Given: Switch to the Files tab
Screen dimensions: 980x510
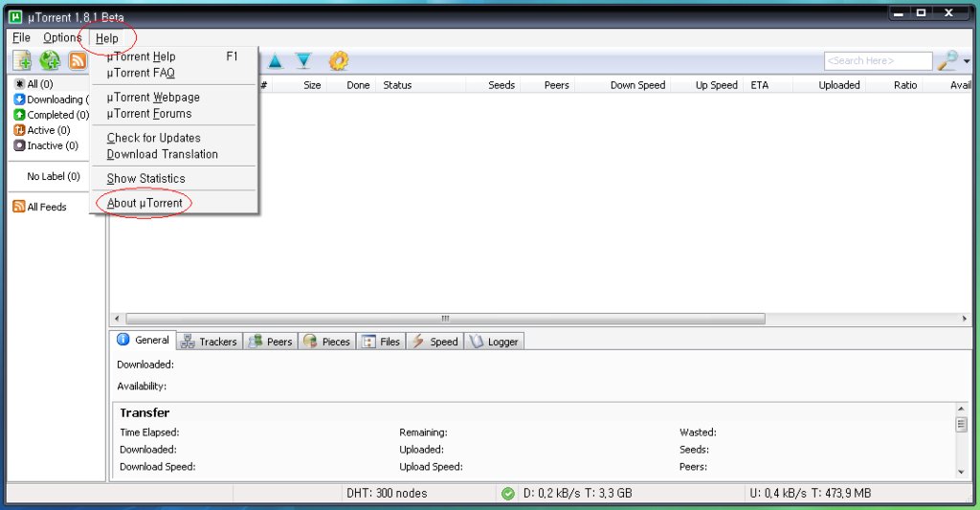Looking at the screenshot, I should pyautogui.click(x=381, y=342).
